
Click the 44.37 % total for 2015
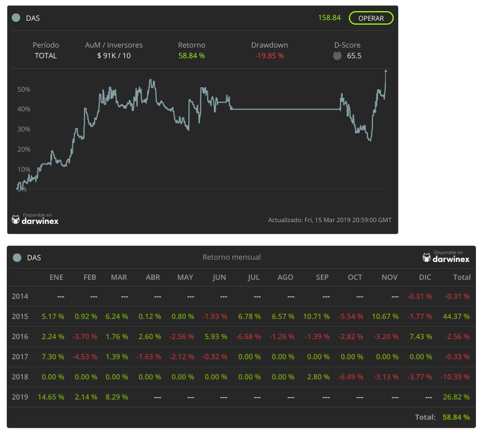[x=456, y=316]
